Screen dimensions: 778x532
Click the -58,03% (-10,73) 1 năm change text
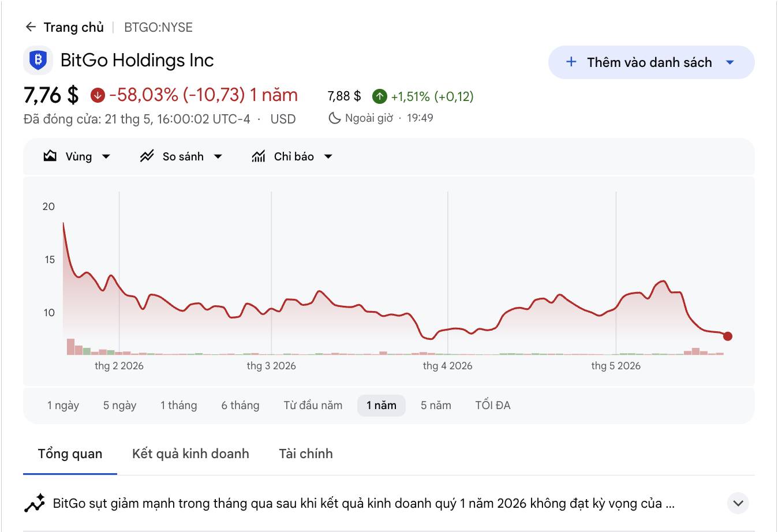point(203,95)
